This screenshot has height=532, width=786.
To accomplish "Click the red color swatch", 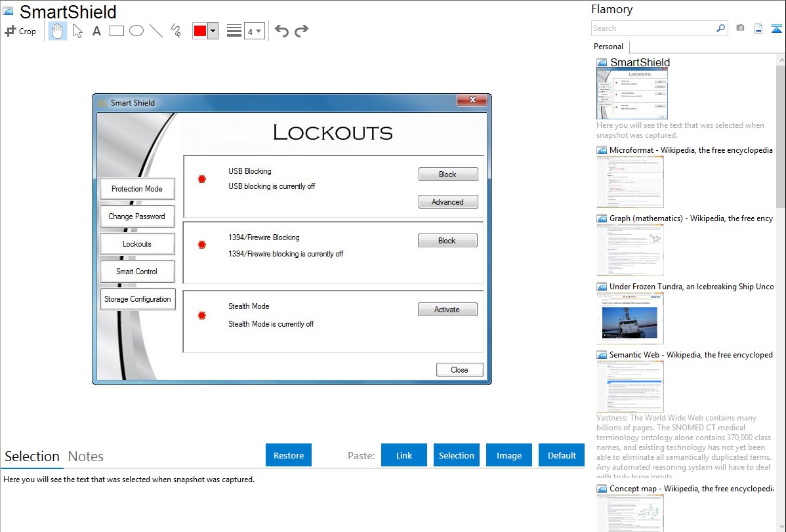I will [x=200, y=31].
